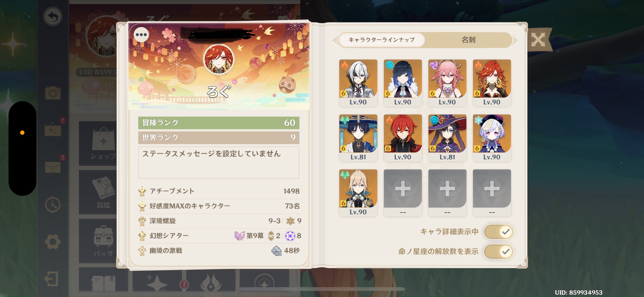Screen dimensions: 644x297
Task: Select the pink-haired Electro character portrait
Action: [x=447, y=83]
